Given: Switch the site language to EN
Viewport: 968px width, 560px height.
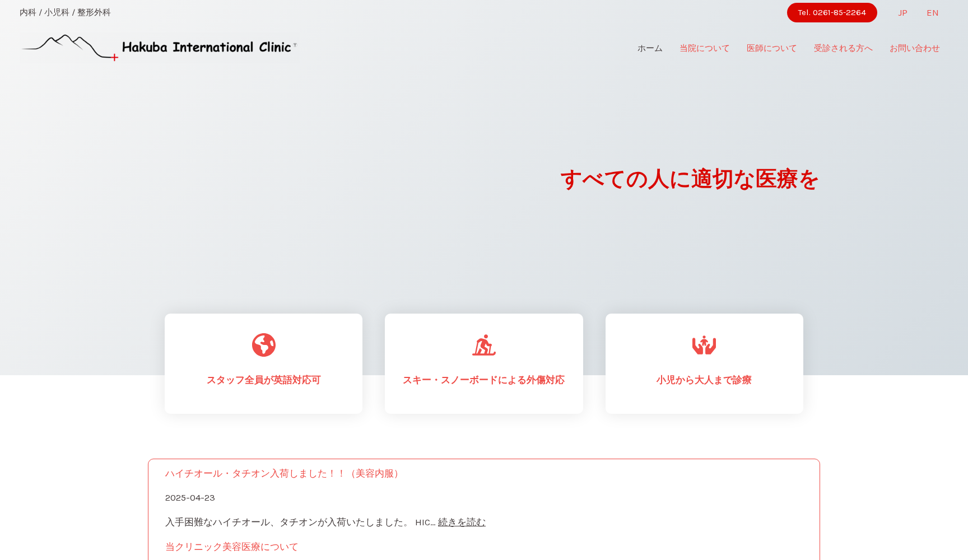Looking at the screenshot, I should tap(932, 12).
